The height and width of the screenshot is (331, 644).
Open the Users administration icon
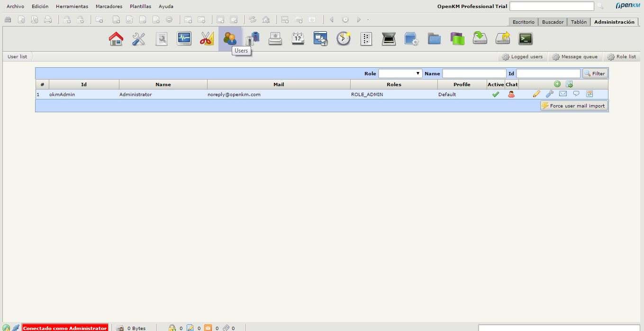(x=230, y=38)
